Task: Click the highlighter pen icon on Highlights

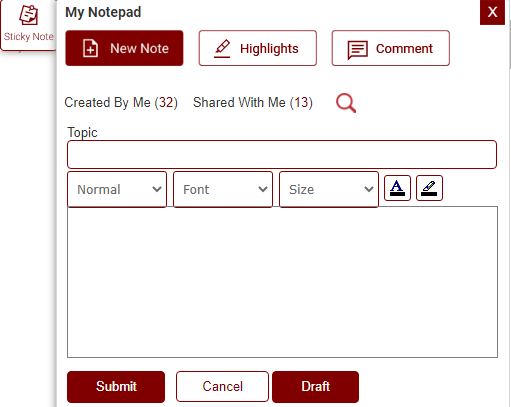Action: [222, 48]
